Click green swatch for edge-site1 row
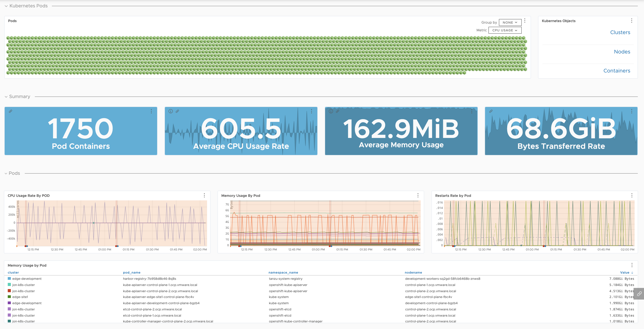 coord(9,297)
